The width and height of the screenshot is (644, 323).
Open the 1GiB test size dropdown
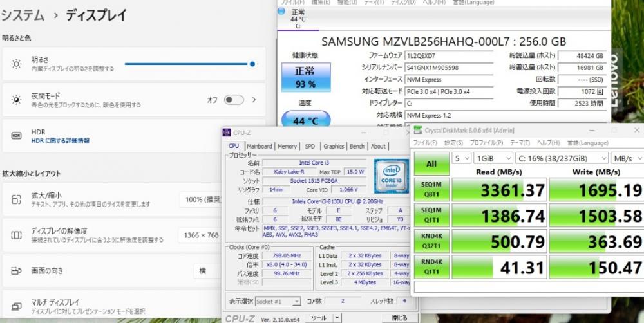point(493,158)
